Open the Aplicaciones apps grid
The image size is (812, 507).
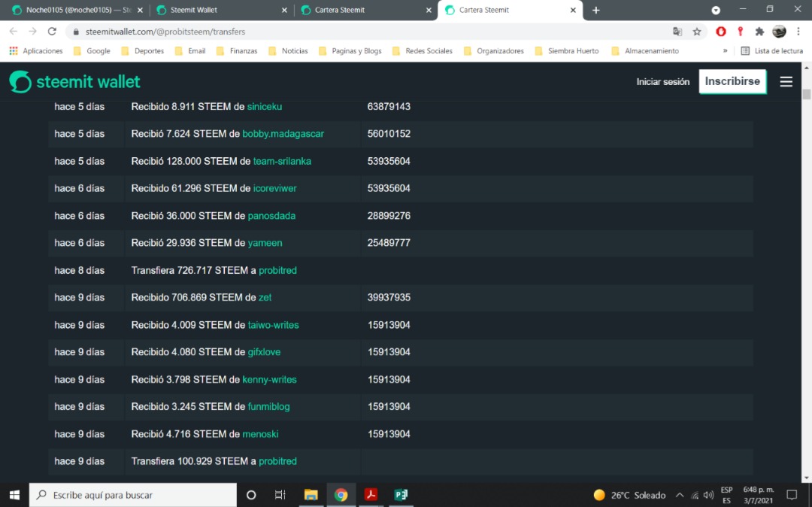click(36, 50)
